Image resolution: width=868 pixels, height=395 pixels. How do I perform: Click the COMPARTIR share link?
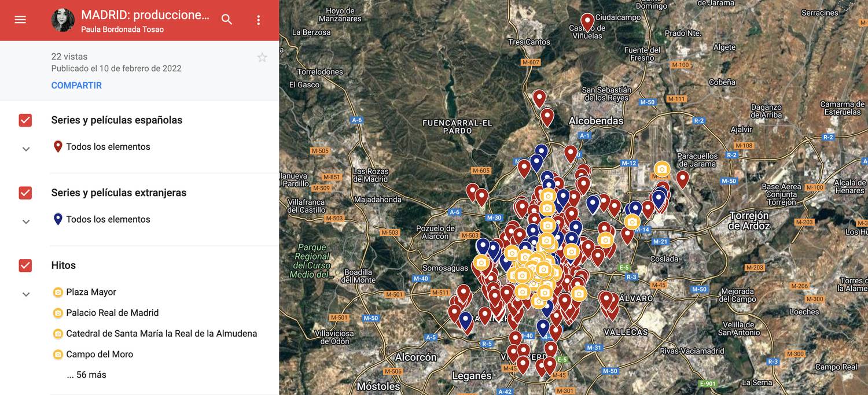click(76, 86)
